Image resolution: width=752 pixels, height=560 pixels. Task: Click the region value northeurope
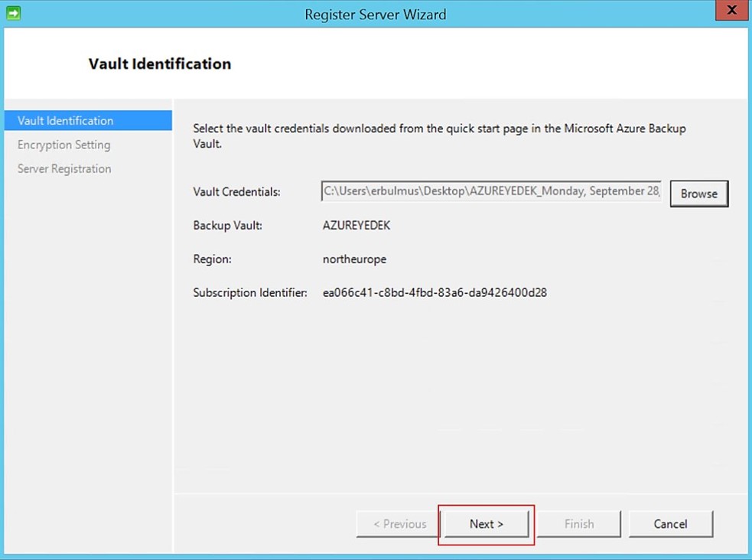354,259
